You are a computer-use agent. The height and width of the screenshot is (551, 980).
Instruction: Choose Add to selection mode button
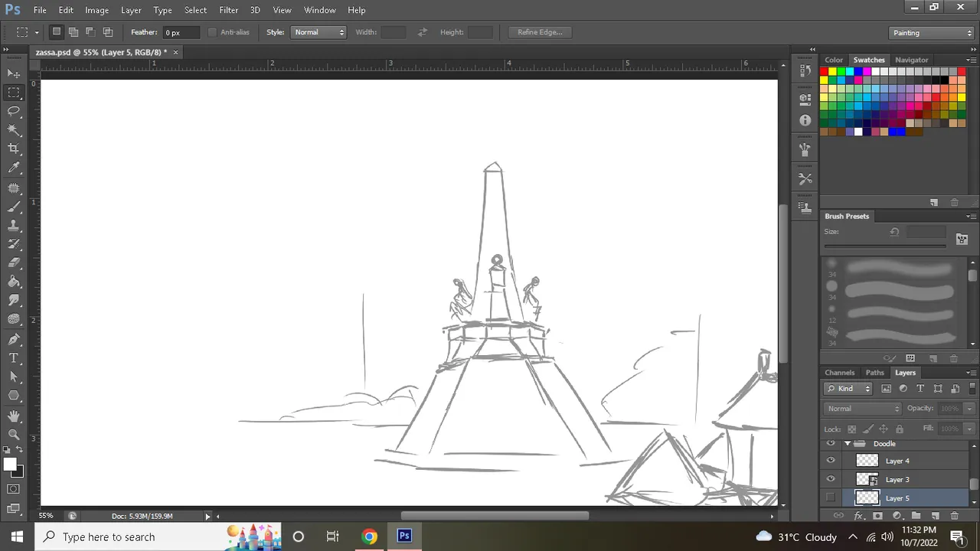(73, 32)
